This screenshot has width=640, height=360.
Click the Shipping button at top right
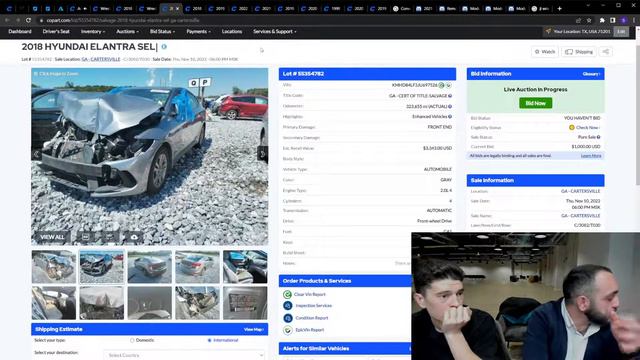click(579, 52)
